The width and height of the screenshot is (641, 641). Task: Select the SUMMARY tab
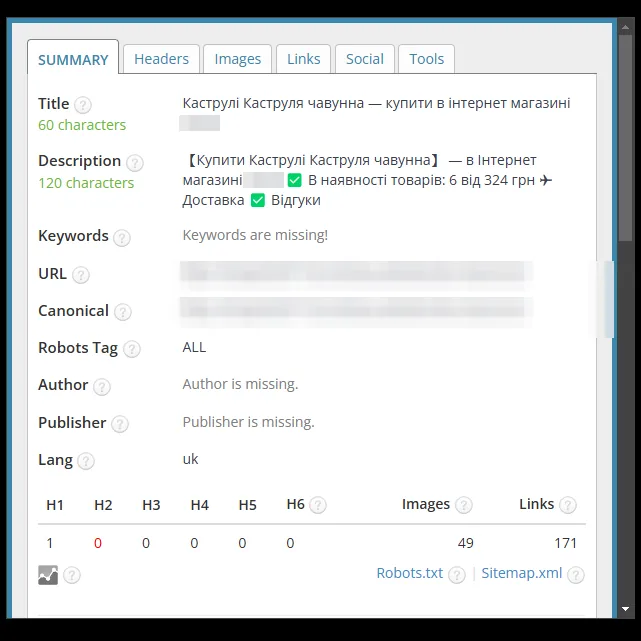pos(73,58)
